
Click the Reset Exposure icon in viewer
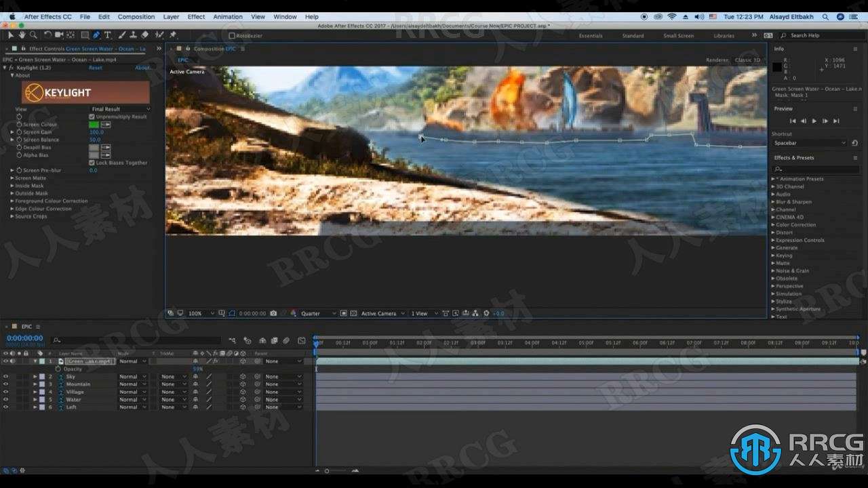(486, 313)
